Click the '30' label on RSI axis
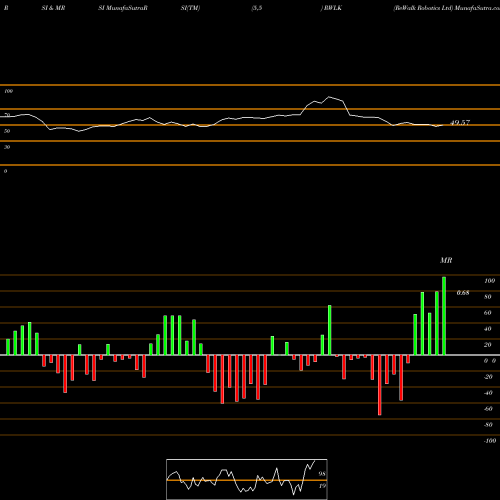The height and width of the screenshot is (500, 500). click(x=7, y=147)
